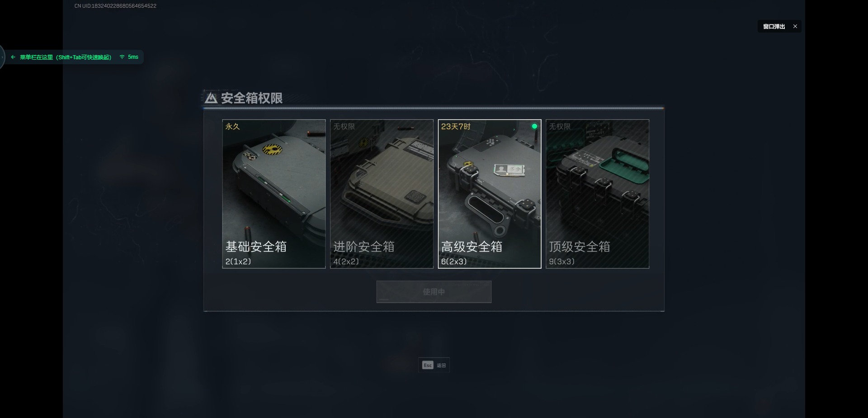Select the 顶级安全箱 locked card

pyautogui.click(x=597, y=194)
